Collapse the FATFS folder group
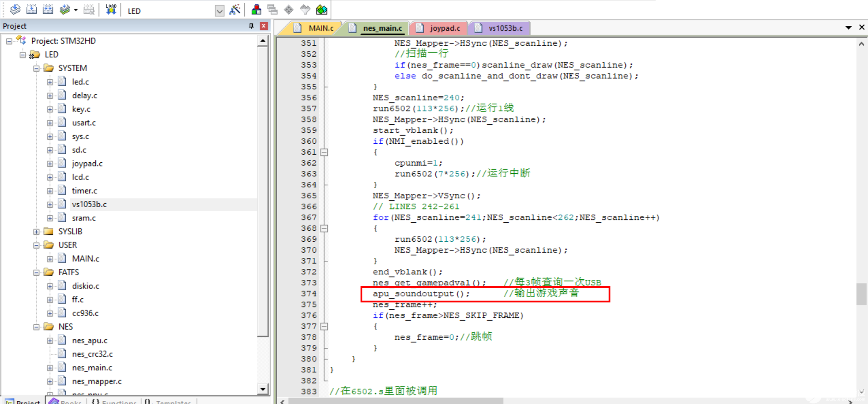 (x=36, y=273)
